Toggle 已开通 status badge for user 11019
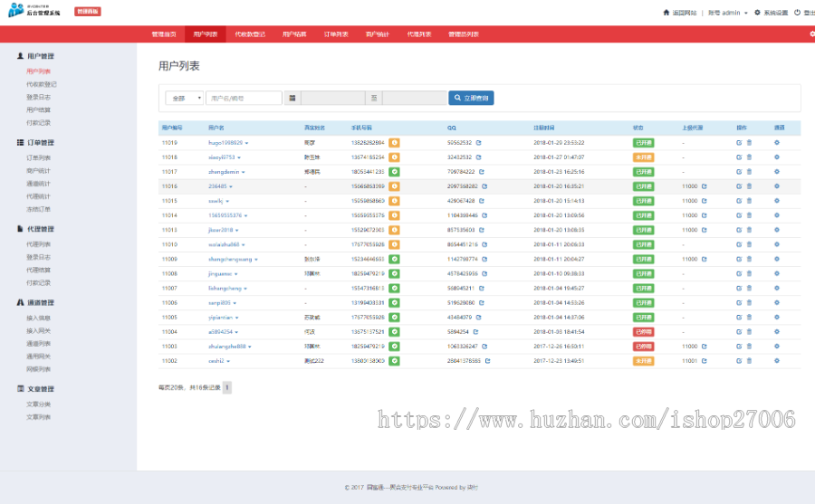815x504 pixels. pos(643,143)
